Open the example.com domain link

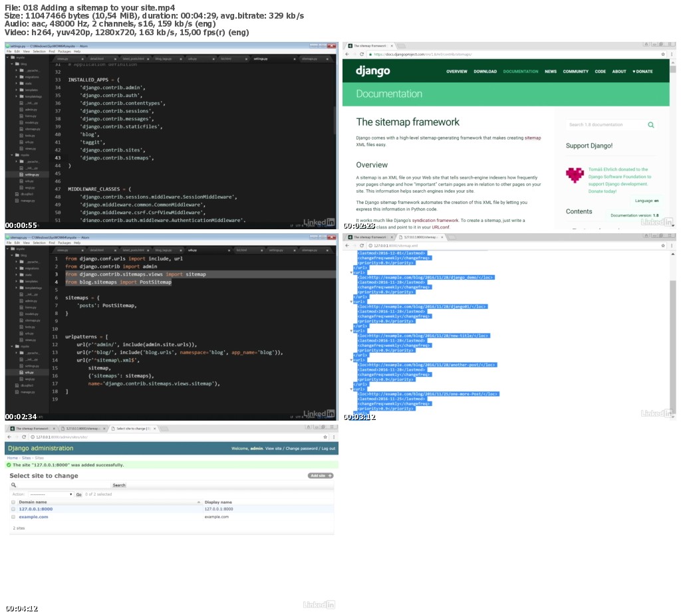pos(33,516)
